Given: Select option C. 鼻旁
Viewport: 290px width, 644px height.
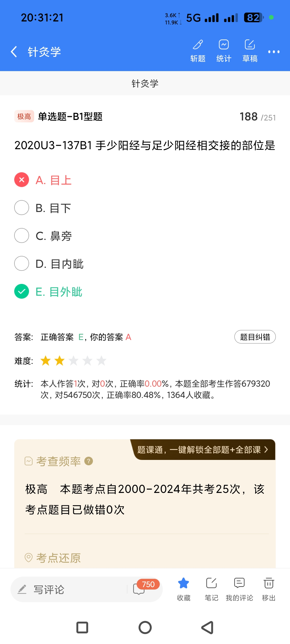Looking at the screenshot, I should coord(22,236).
